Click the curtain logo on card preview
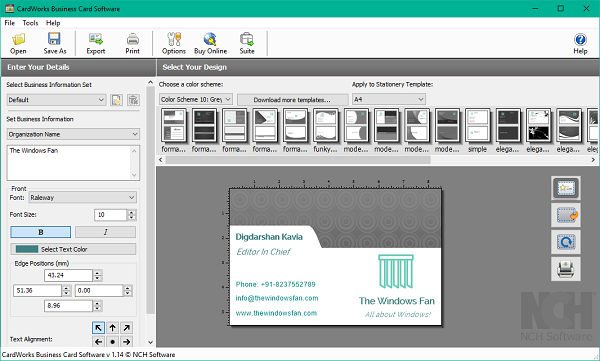600x361 pixels. click(396, 271)
